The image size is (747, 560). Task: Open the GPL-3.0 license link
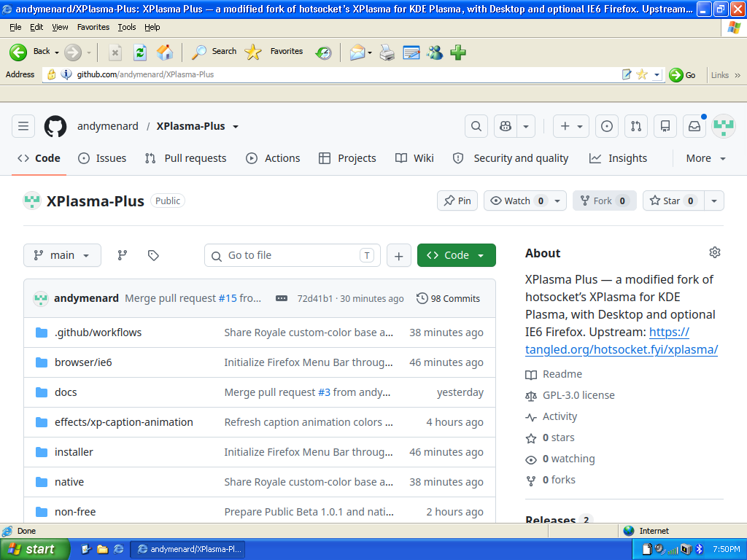578,395
